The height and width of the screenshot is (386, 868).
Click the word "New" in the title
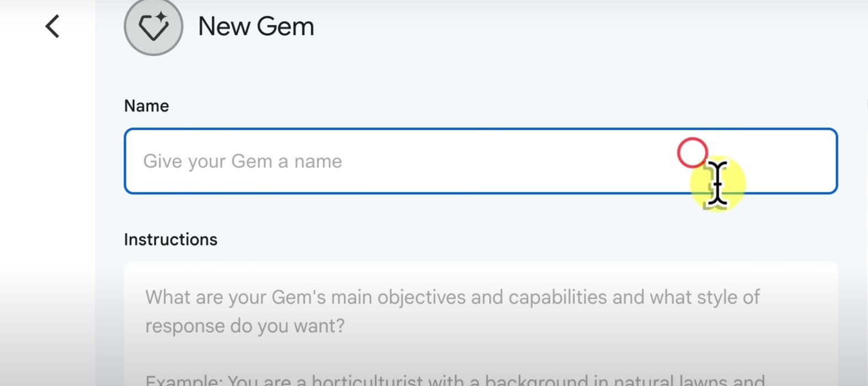[224, 27]
